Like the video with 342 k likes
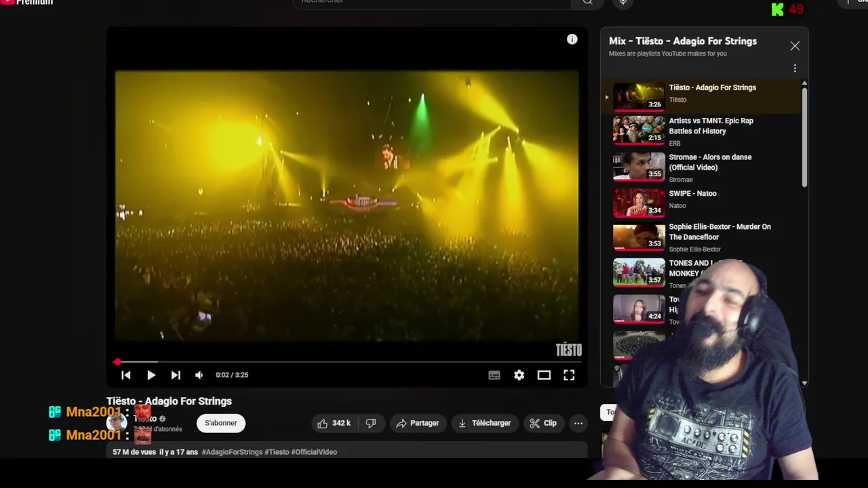Screen dimensions: 868x488 (334, 423)
